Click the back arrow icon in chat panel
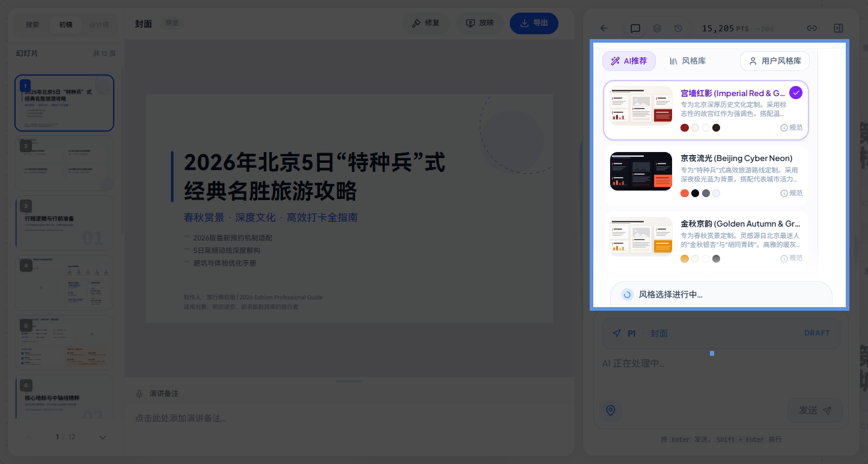Image resolution: width=868 pixels, height=464 pixels. (604, 28)
